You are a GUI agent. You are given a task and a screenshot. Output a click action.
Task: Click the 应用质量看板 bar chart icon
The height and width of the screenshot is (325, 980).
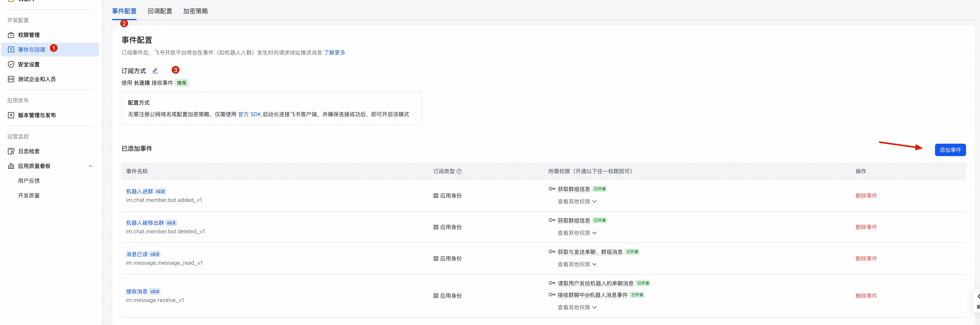click(x=11, y=166)
